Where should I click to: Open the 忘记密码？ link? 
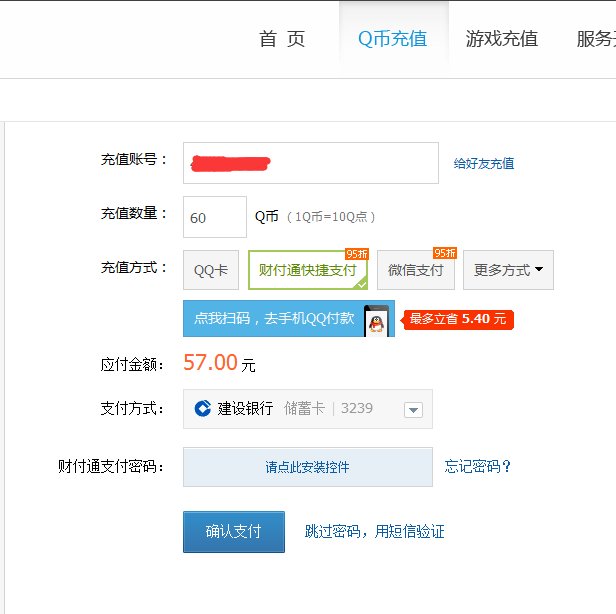point(477,466)
